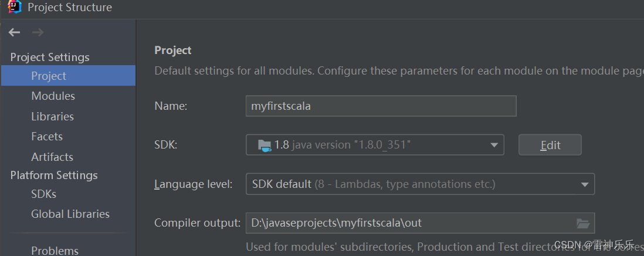Click the JDK folder icon in SDK field
The height and width of the screenshot is (256, 644).
pyautogui.click(x=265, y=145)
